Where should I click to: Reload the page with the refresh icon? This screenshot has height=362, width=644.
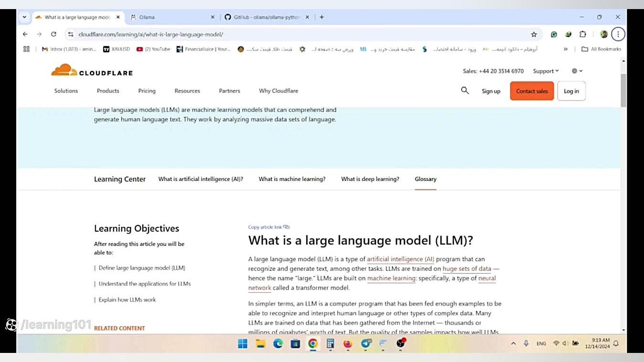[54, 34]
